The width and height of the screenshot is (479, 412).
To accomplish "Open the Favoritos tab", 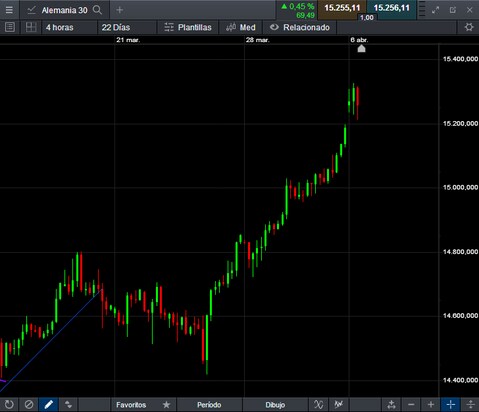I will (131, 405).
